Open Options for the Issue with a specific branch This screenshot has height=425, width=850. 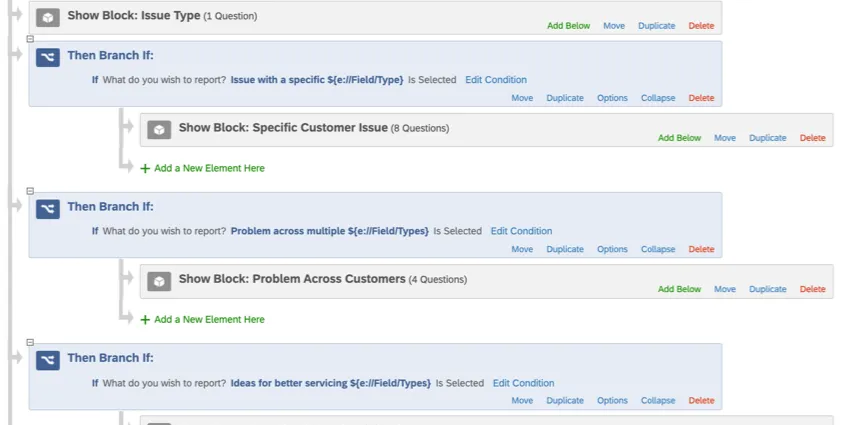click(x=612, y=98)
